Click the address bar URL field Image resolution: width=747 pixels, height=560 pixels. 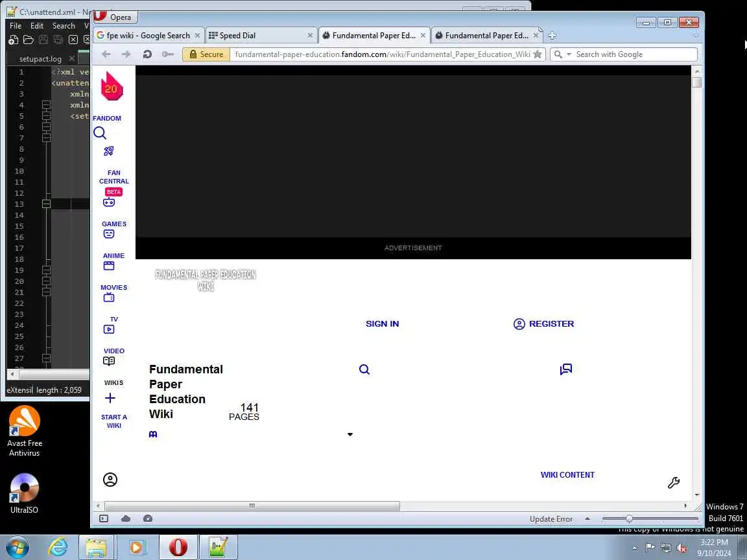click(383, 54)
